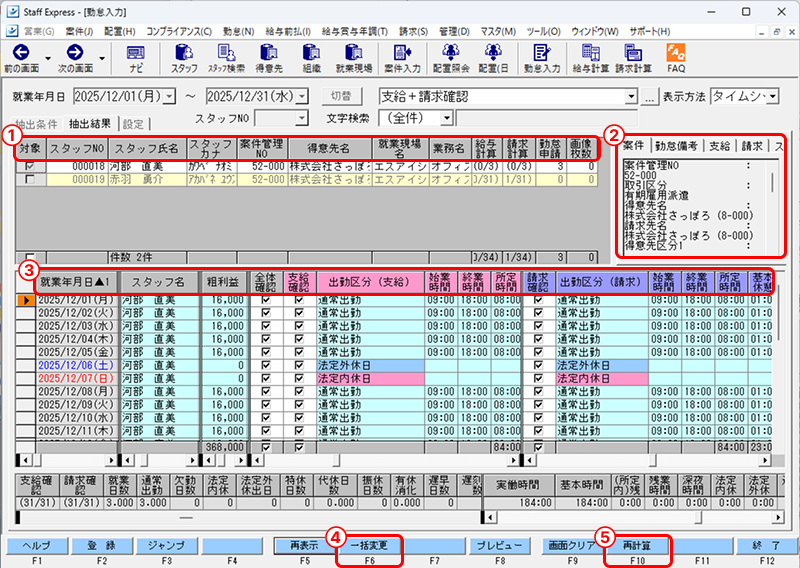This screenshot has height=568, width=800.
Task: Switch to the 抽出結果 tab
Action: pyautogui.click(x=90, y=124)
